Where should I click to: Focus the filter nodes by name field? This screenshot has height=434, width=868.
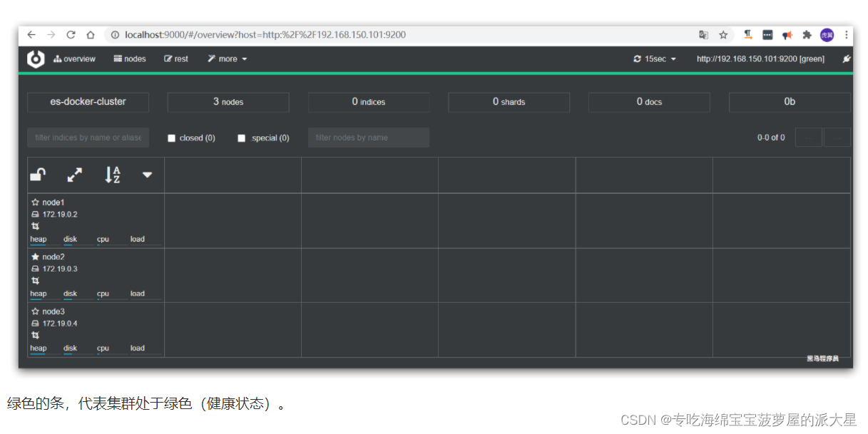[369, 138]
